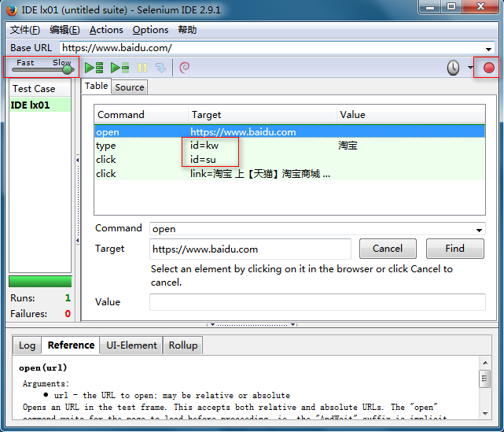
Task: Apply rollup rules swirl icon
Action: 184,68
